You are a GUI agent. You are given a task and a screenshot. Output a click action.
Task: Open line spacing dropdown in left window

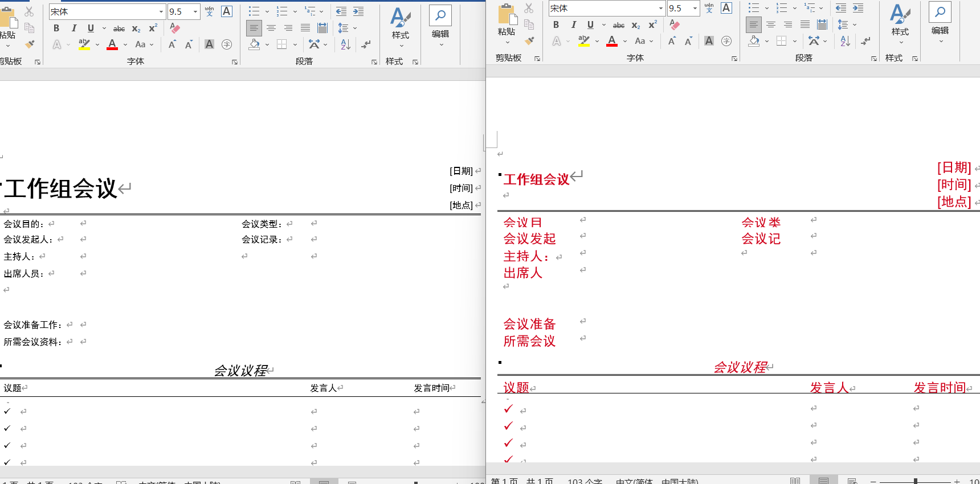[355, 28]
